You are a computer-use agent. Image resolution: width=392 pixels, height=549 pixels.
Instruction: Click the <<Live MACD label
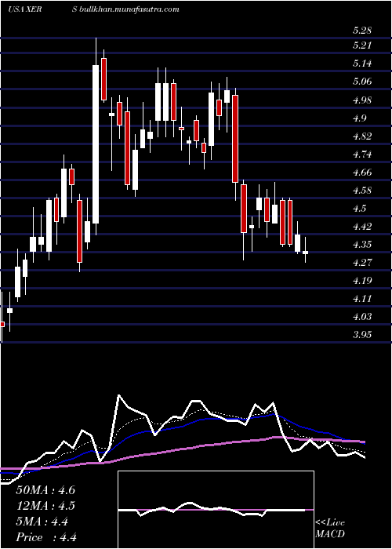(x=330, y=529)
